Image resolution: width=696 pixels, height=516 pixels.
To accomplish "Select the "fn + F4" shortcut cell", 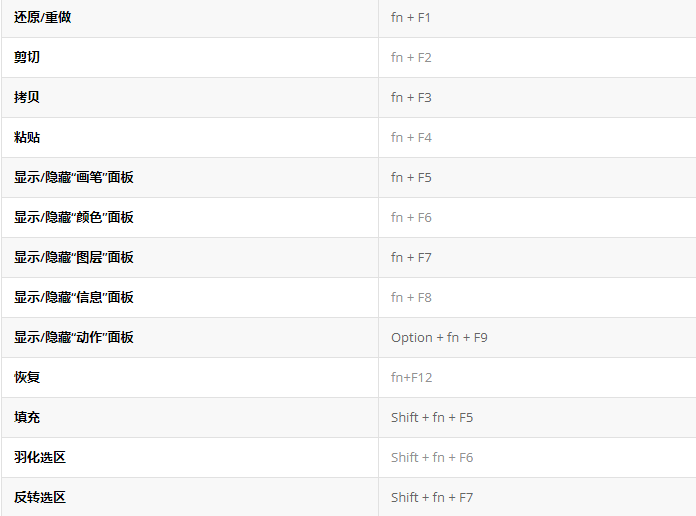I will [411, 138].
